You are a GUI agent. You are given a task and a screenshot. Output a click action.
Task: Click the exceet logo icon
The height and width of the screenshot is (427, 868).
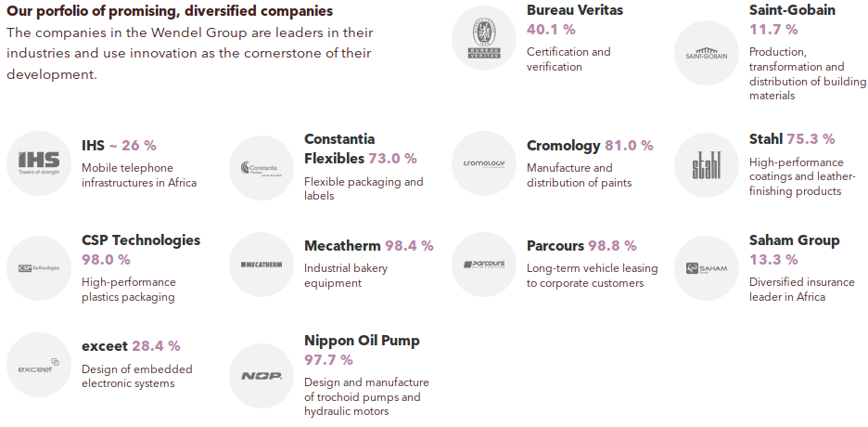click(38, 366)
